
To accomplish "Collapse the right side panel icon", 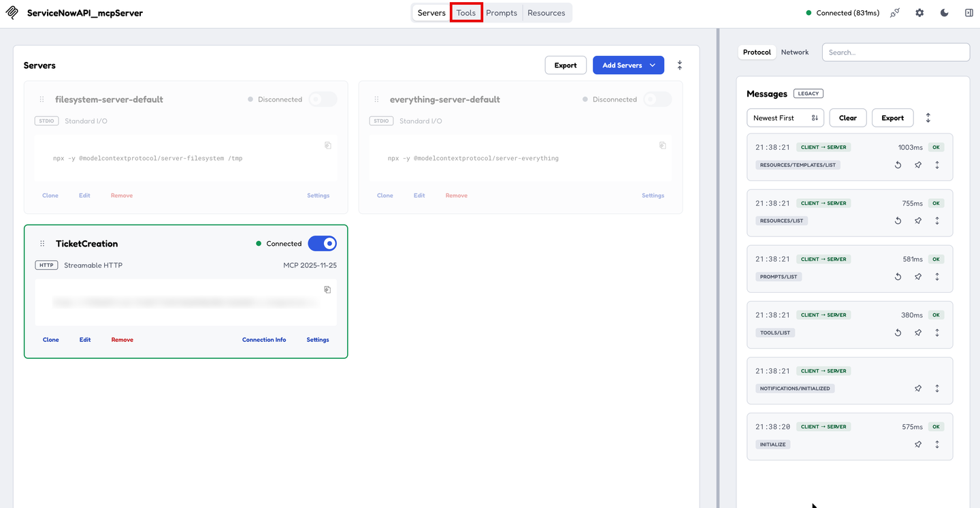I will [x=969, y=13].
